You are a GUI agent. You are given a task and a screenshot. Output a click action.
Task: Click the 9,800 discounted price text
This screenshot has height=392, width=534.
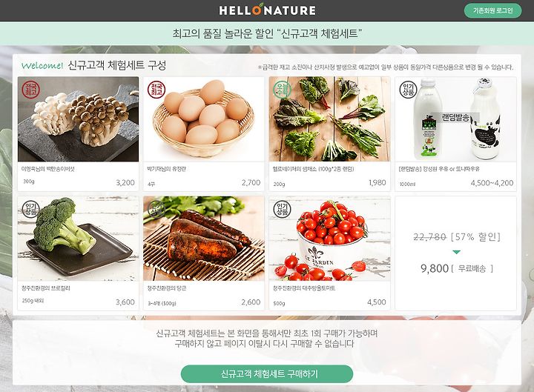coord(435,268)
